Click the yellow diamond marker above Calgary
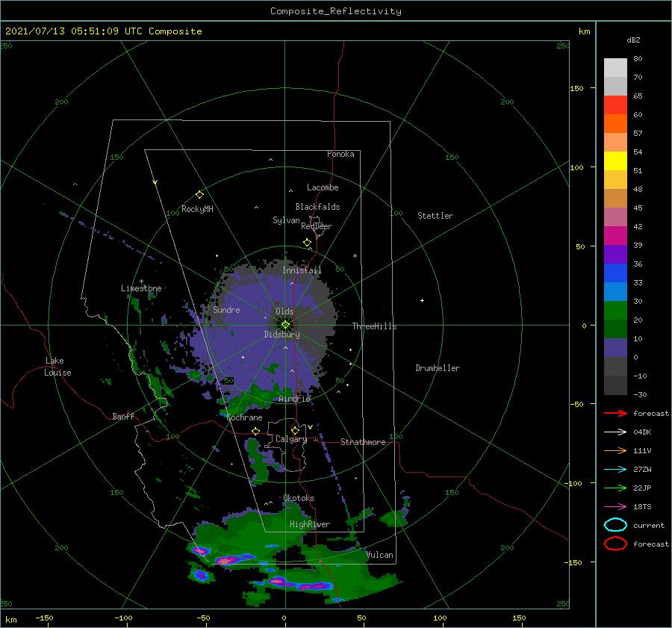 (x=295, y=430)
